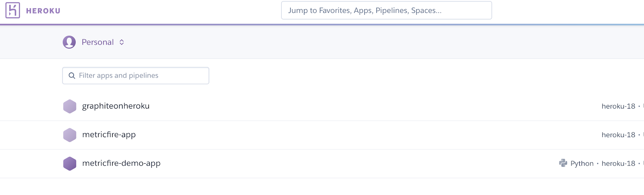Click the graphiteonheroku hexagon app icon

pyautogui.click(x=70, y=106)
